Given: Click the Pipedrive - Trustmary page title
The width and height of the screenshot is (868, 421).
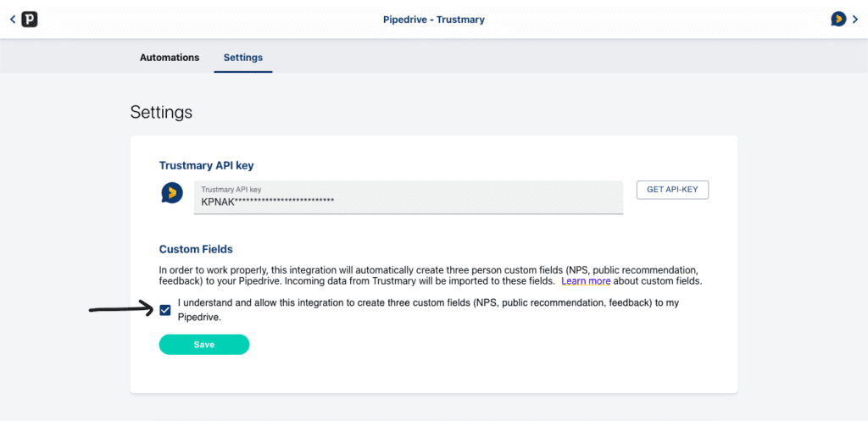Looking at the screenshot, I should coord(434,19).
